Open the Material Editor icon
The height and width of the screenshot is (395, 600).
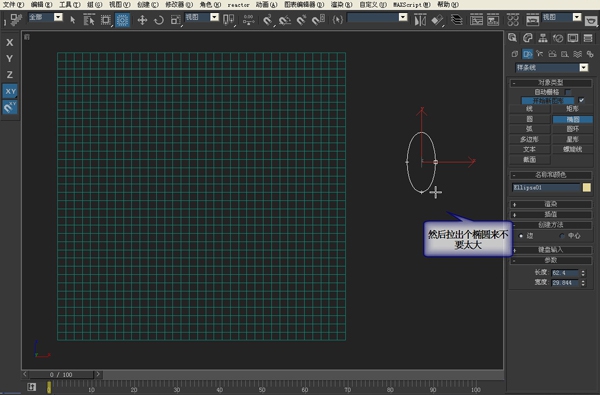click(513, 20)
